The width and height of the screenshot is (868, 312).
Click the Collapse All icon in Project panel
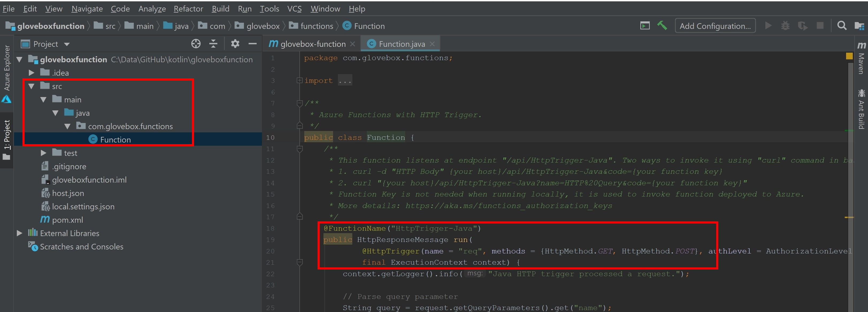tap(213, 44)
